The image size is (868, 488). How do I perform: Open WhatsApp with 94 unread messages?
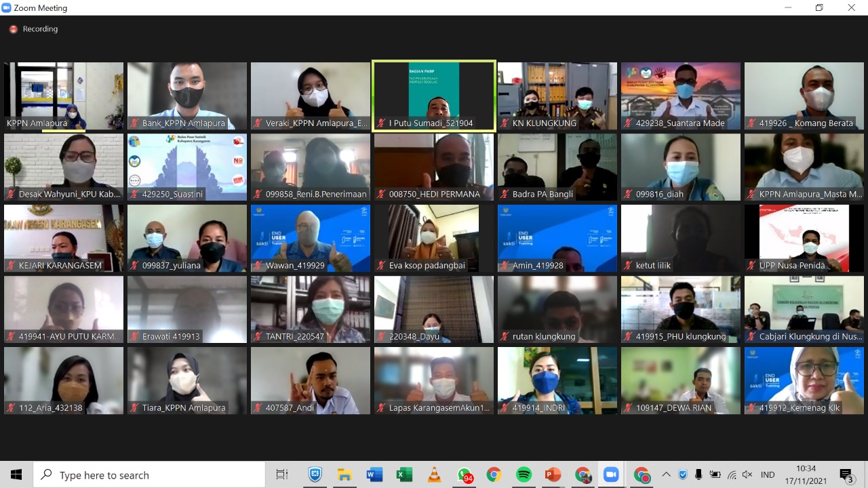pyautogui.click(x=465, y=474)
